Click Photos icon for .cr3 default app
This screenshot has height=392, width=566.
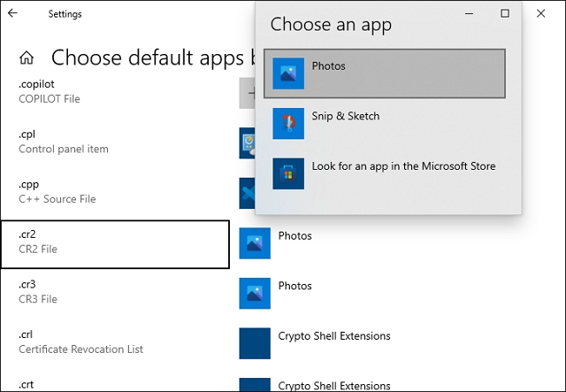tap(255, 293)
